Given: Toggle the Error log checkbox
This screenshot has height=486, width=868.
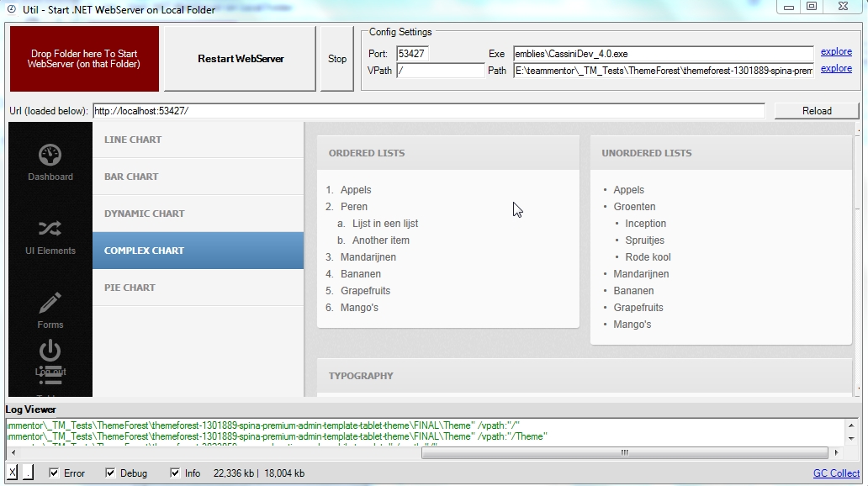Looking at the screenshot, I should click(x=54, y=473).
